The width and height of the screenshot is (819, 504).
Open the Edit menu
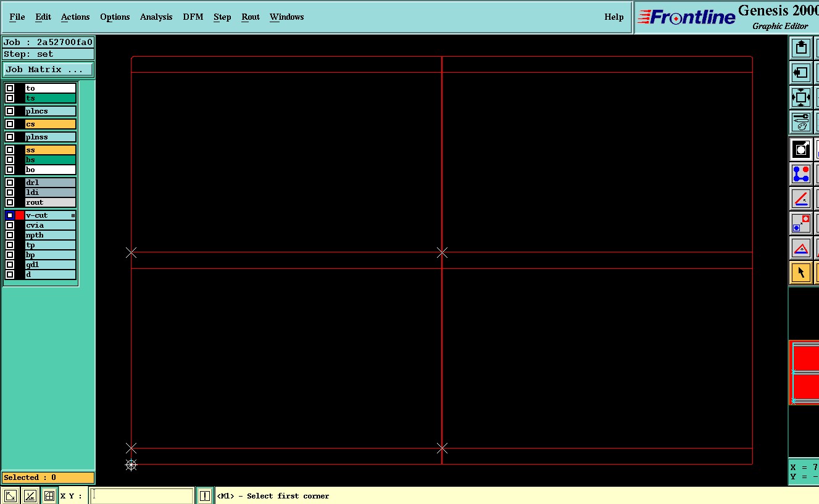pos(43,17)
